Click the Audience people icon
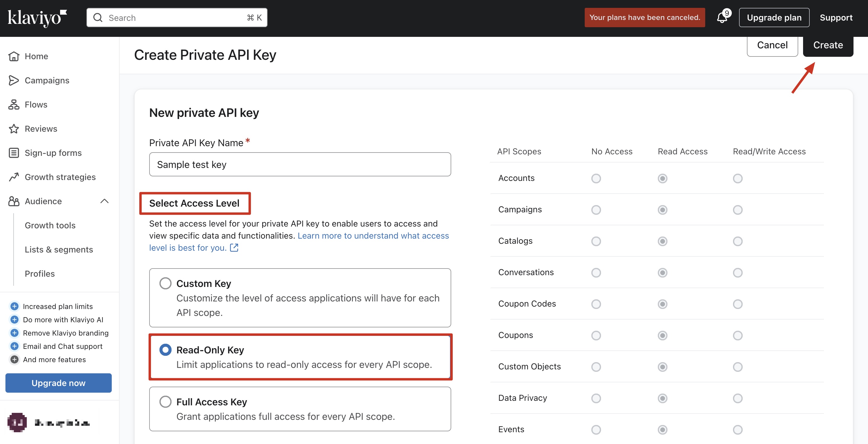Image resolution: width=868 pixels, height=444 pixels. pyautogui.click(x=14, y=201)
